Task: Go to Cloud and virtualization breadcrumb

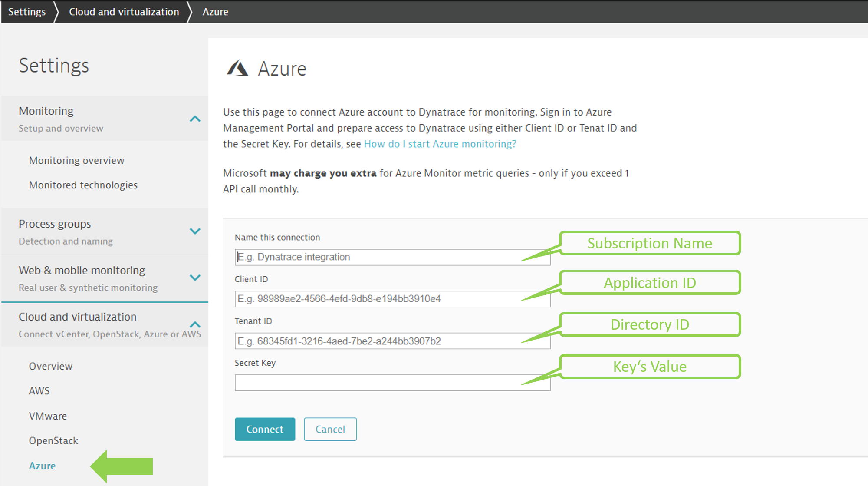Action: [124, 12]
